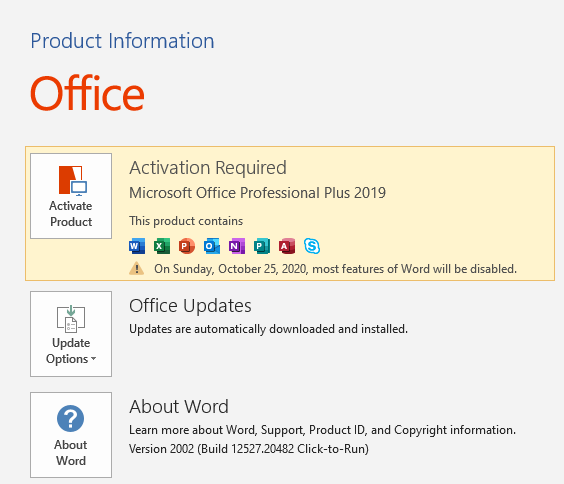Open the About Word button
Image resolution: width=564 pixels, height=484 pixels.
coord(71,435)
